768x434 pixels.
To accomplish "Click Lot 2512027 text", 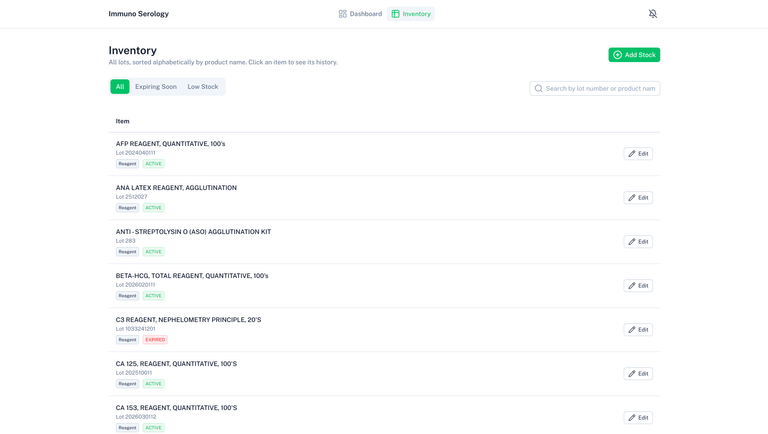I will click(x=131, y=197).
